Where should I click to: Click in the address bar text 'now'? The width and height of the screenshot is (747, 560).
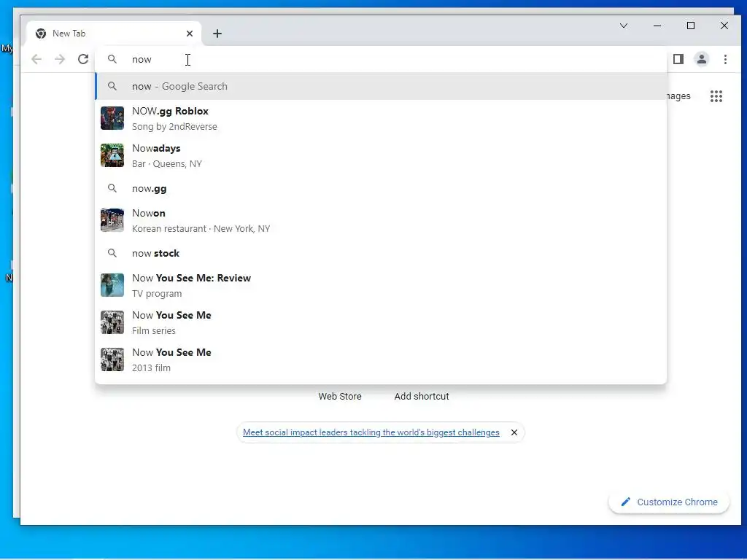(142, 60)
